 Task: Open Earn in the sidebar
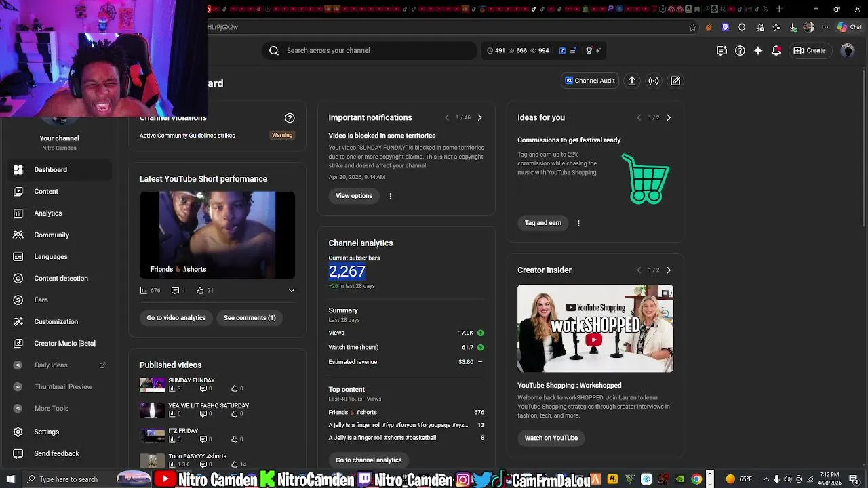[60, 300]
